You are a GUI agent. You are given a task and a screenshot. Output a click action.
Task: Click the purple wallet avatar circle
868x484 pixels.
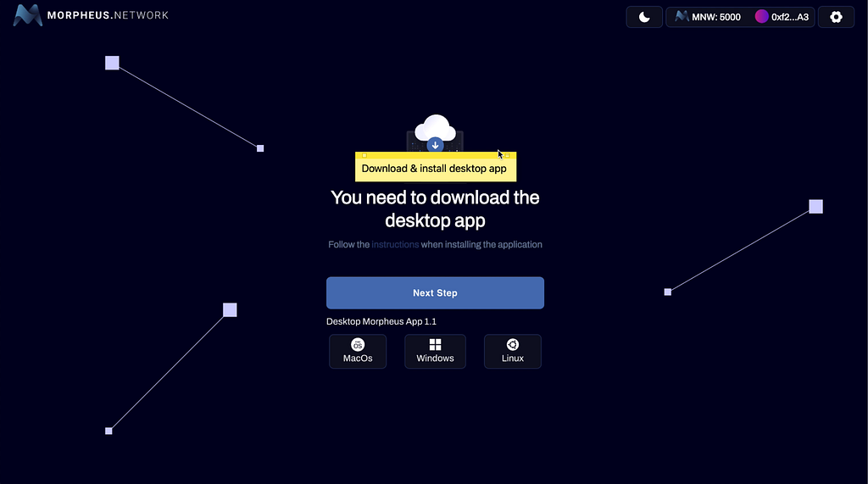762,17
